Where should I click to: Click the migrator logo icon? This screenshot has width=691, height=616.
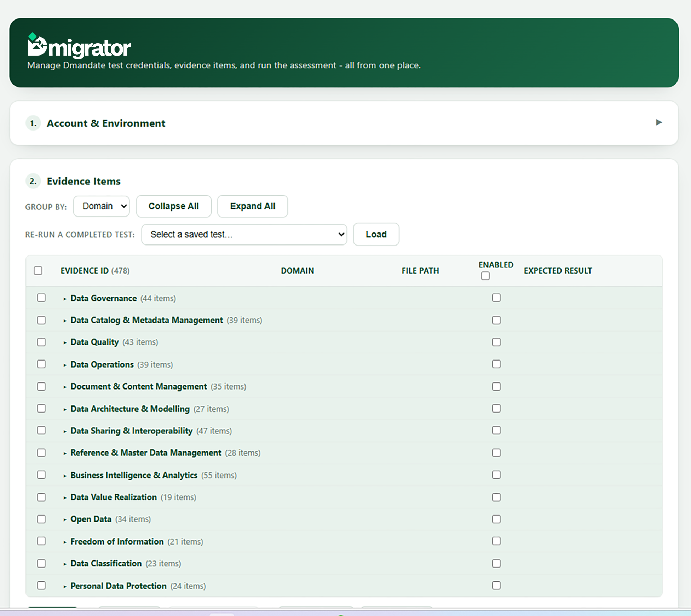38,45
